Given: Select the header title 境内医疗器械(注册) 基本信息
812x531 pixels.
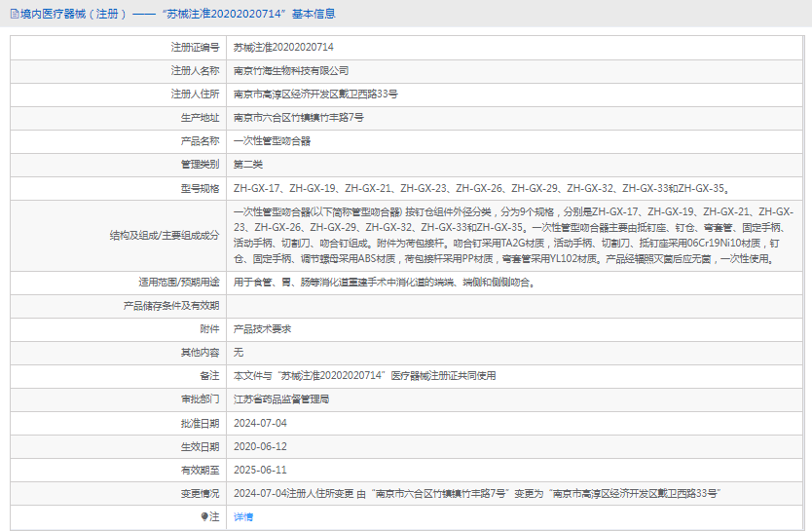Looking at the screenshot, I should point(177,14).
